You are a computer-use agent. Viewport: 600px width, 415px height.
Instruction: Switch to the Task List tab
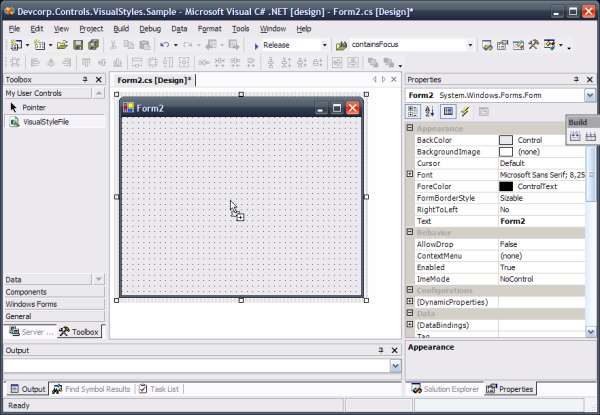coord(159,389)
